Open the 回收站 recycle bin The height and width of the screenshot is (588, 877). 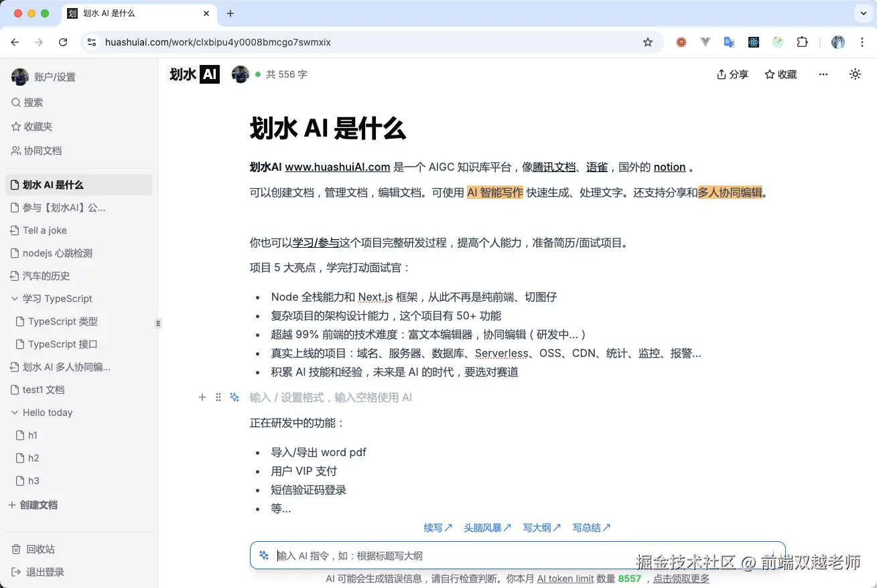pyautogui.click(x=39, y=548)
